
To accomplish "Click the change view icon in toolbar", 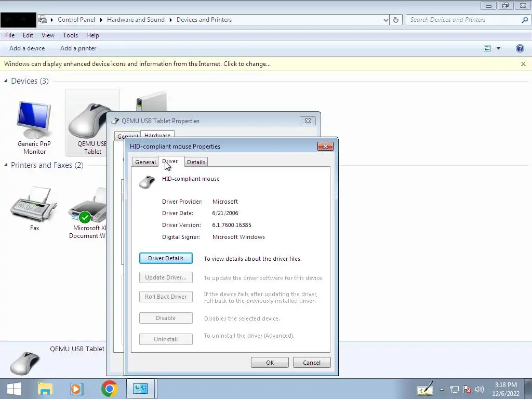I will [x=487, y=48].
